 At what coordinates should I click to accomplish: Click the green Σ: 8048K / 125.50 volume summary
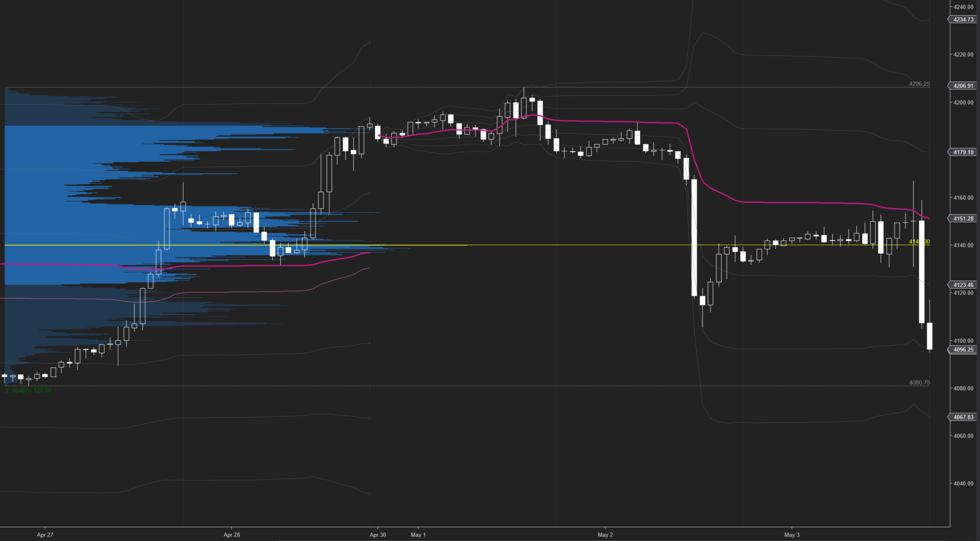[28, 390]
